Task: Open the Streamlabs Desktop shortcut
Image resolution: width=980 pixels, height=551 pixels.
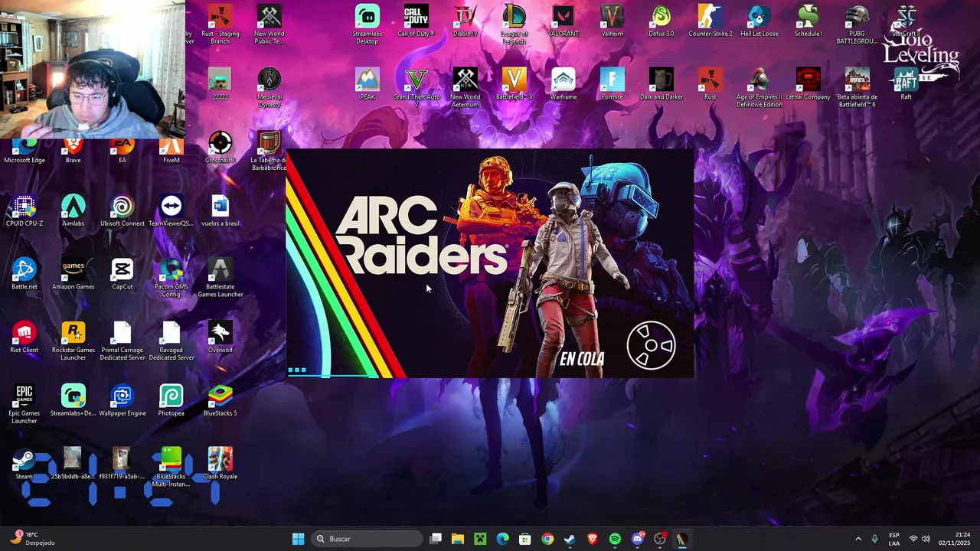Action: (x=367, y=24)
